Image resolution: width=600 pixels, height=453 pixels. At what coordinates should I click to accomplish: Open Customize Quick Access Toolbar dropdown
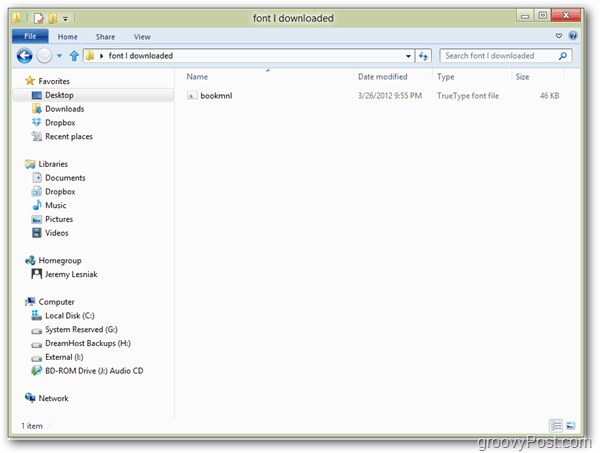(65, 18)
